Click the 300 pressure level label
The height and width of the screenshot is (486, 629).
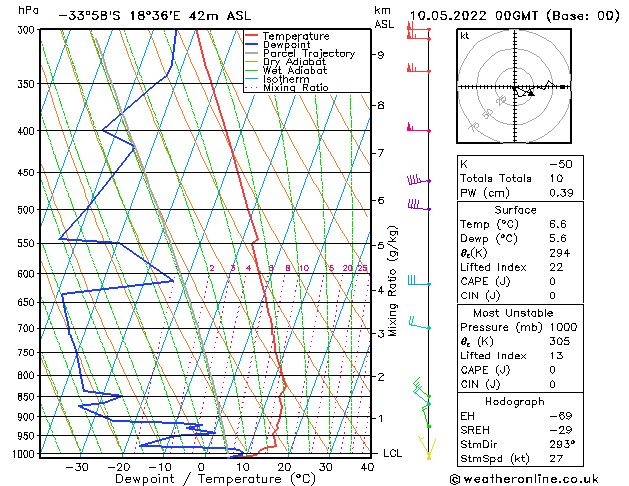point(28,30)
